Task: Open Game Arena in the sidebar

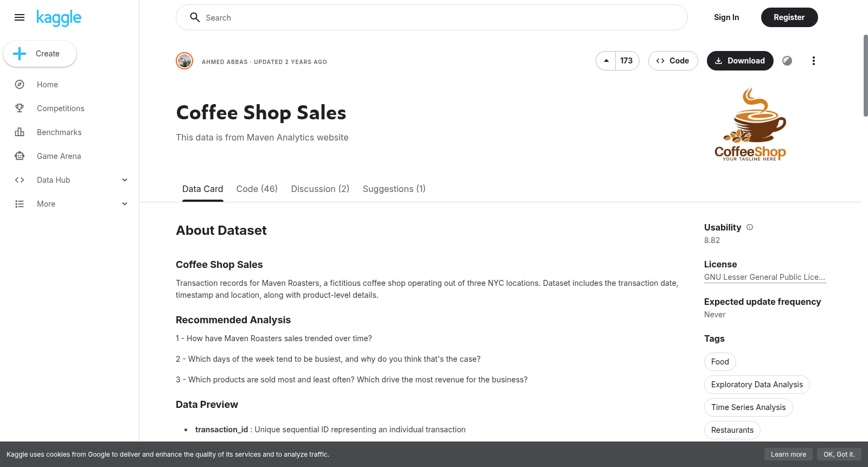Action: pos(59,156)
